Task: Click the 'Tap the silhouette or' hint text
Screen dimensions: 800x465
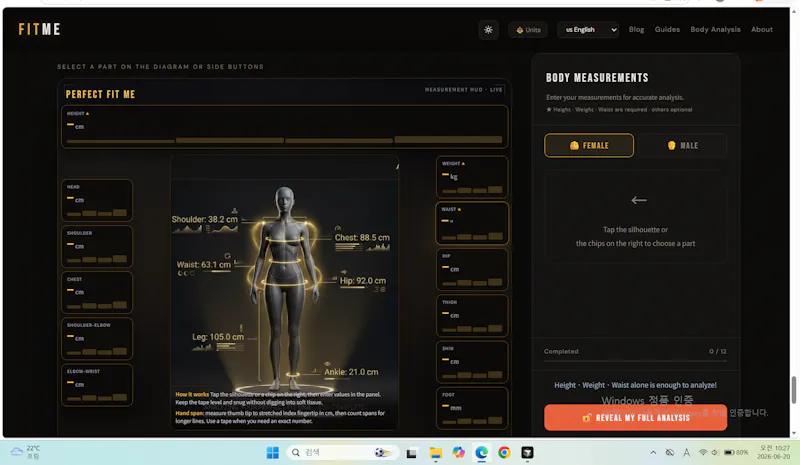Action: (x=635, y=230)
